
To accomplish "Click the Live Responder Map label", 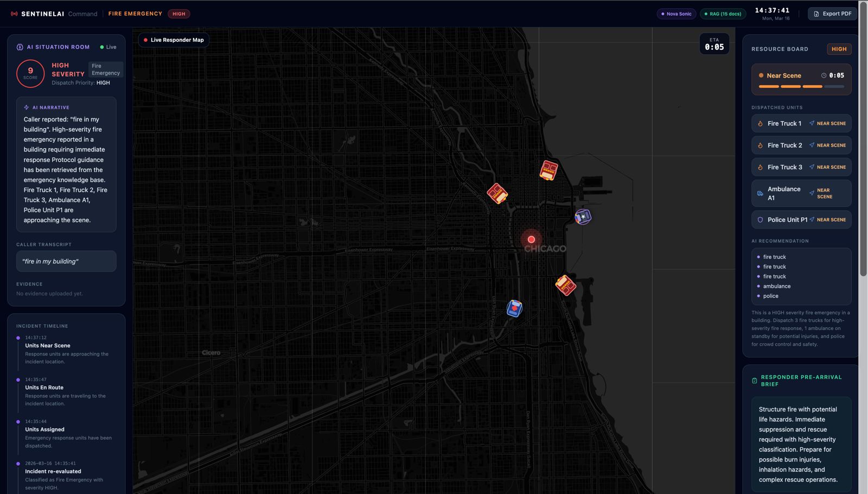I will tap(177, 40).
